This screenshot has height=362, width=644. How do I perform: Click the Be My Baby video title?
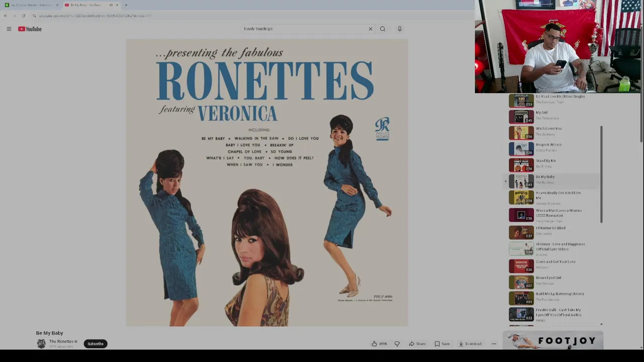pyautogui.click(x=49, y=333)
